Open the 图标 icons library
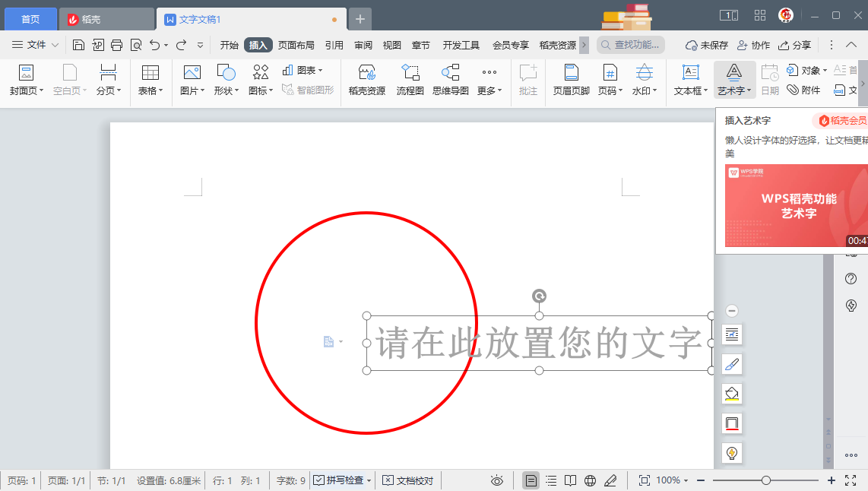This screenshot has width=868, height=491. click(x=261, y=81)
